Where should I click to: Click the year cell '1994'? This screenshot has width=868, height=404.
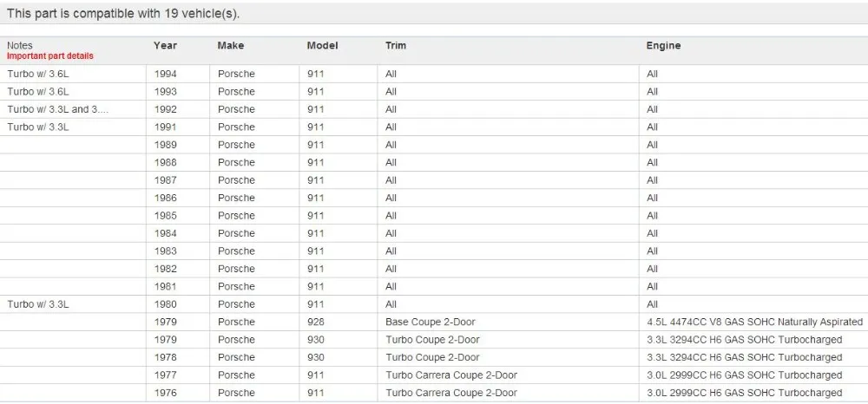165,74
